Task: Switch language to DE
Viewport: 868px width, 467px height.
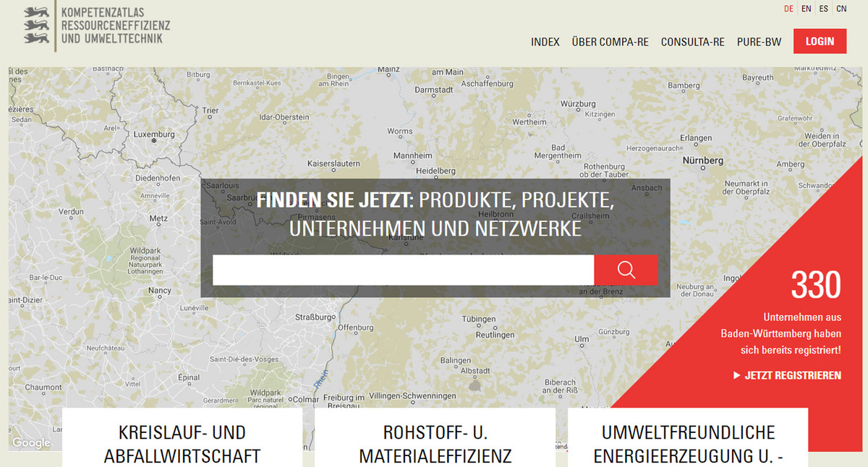Action: (788, 9)
